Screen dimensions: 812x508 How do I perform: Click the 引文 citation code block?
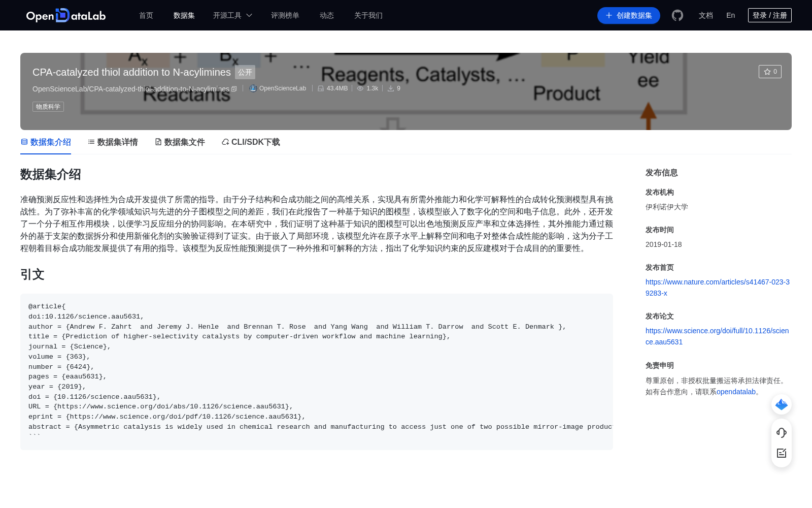317,372
